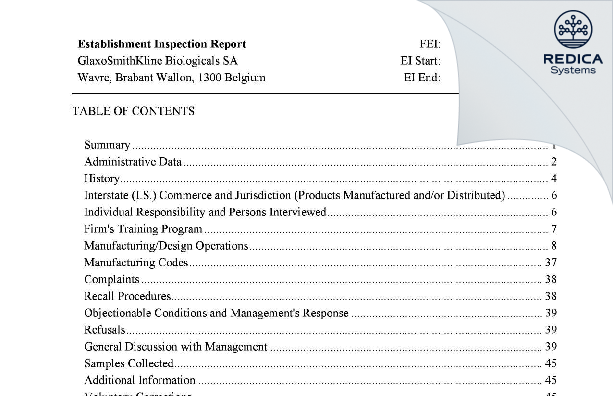Click the 'TABLE OF CONTENTS' title

tap(133, 111)
